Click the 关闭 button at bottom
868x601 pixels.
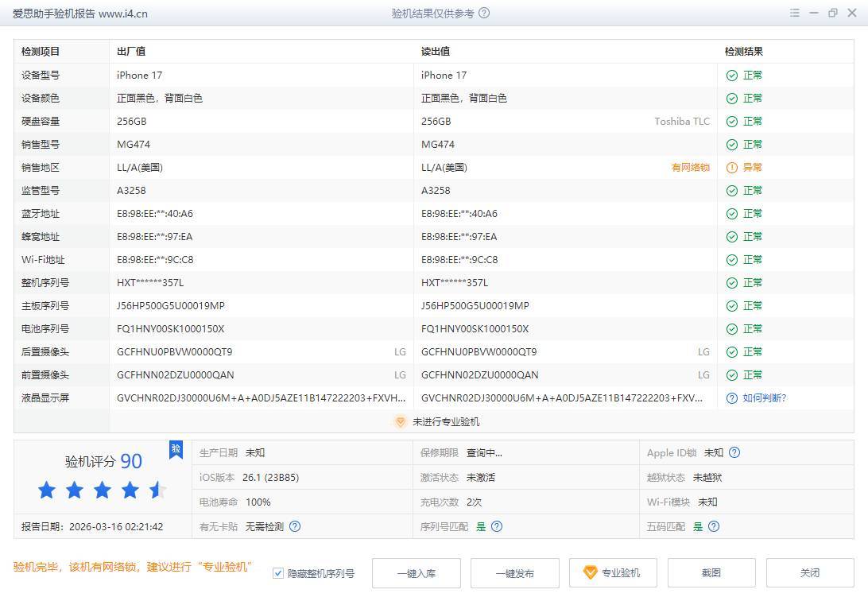809,573
